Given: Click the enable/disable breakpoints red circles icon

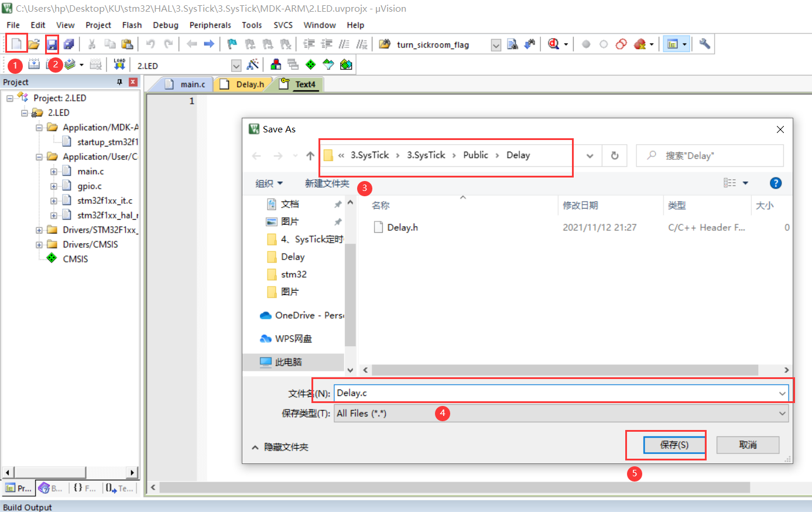Looking at the screenshot, I should (x=622, y=44).
